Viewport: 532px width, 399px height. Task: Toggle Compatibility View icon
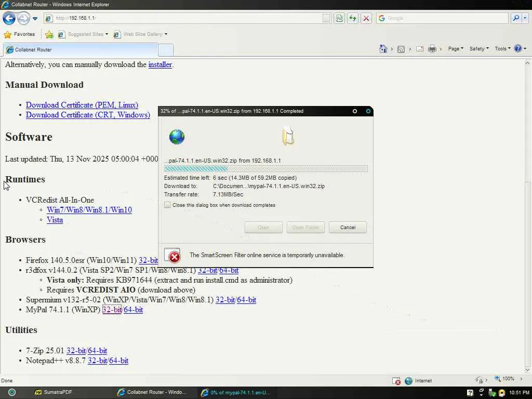click(339, 18)
